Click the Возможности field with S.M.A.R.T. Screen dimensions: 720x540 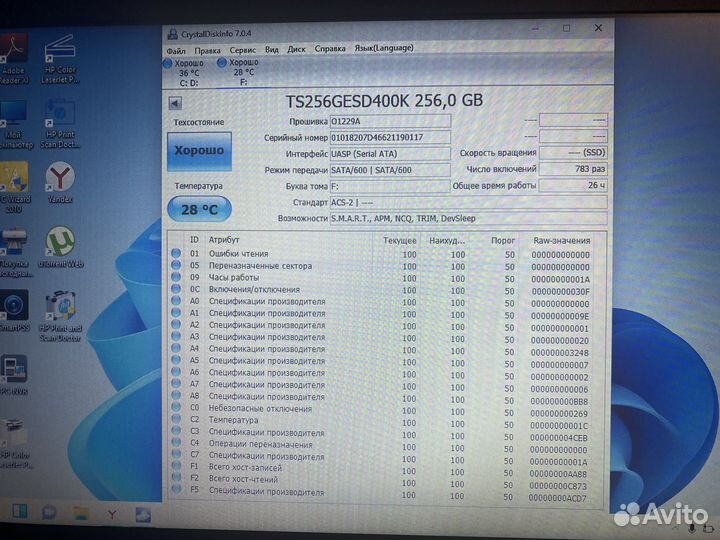(x=469, y=219)
